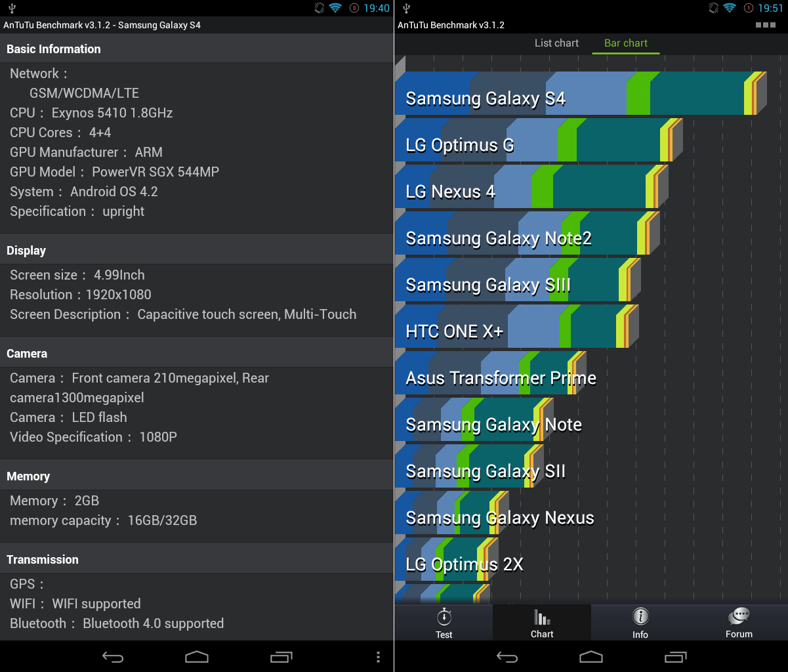Tap the Wi-Fi icon in right status bar
Screen dimensions: 788x672
(730, 8)
